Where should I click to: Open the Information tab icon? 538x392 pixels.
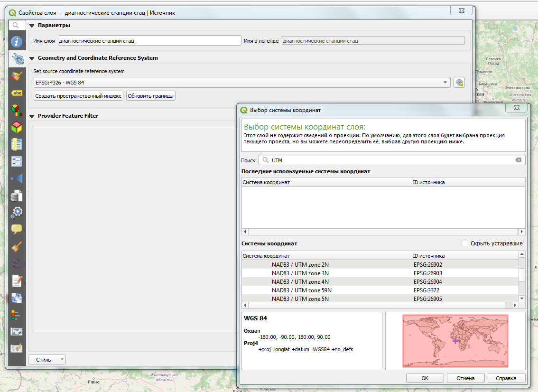pyautogui.click(x=17, y=42)
